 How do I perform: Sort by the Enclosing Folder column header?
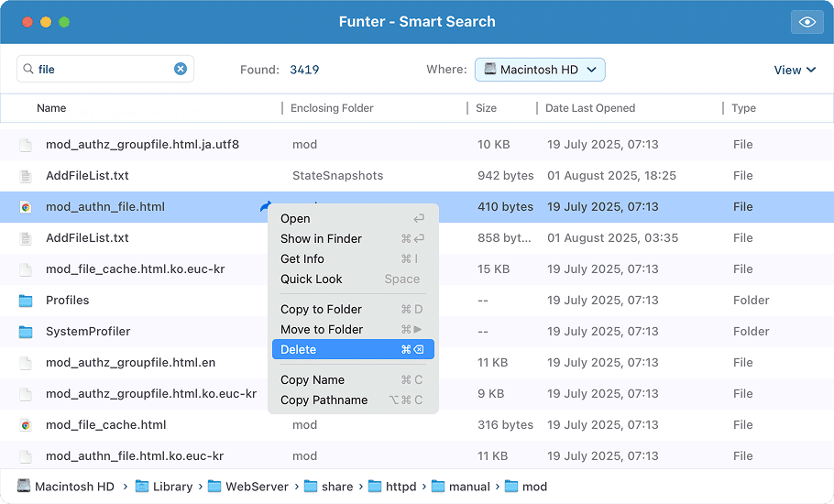click(332, 108)
